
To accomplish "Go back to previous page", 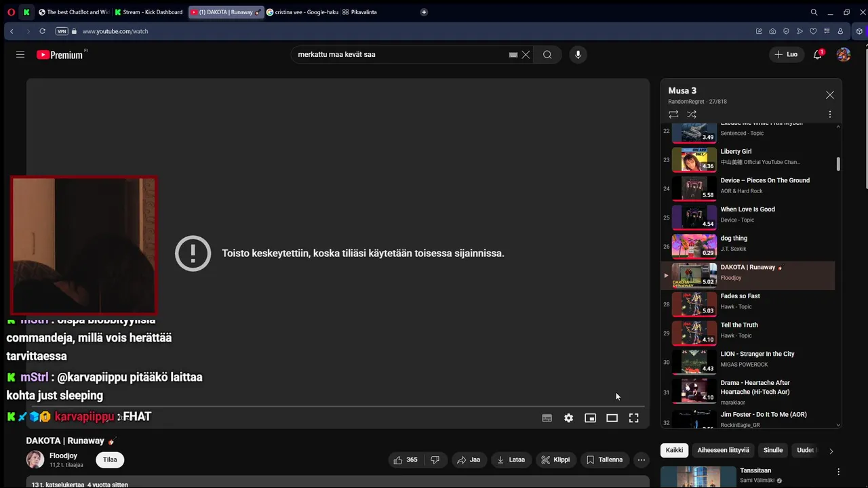I will (x=12, y=31).
